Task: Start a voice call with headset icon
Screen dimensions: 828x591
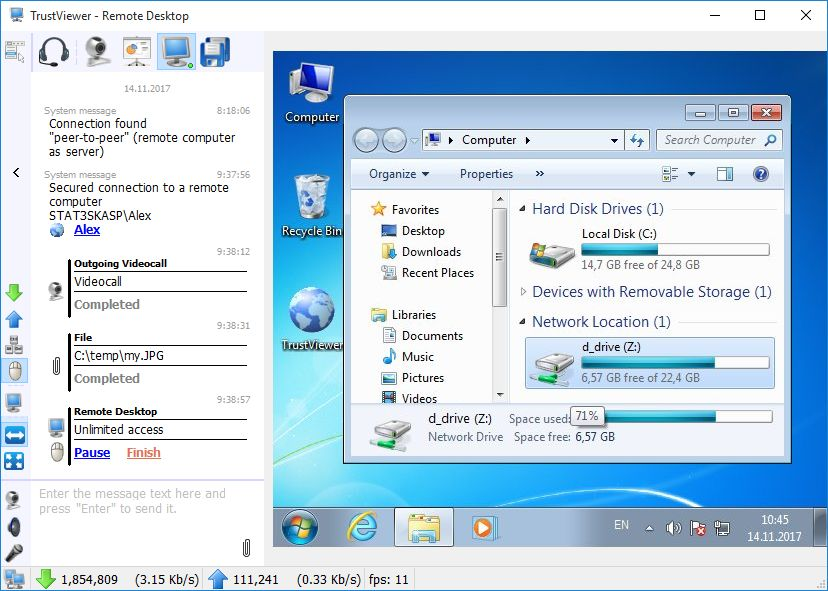Action: (x=53, y=51)
